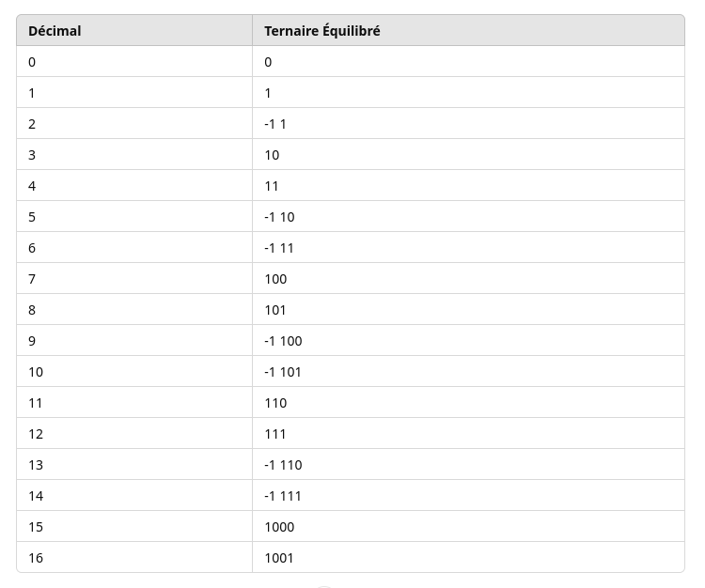
Task: Click the ternary cell showing 101
Action: click(x=468, y=309)
